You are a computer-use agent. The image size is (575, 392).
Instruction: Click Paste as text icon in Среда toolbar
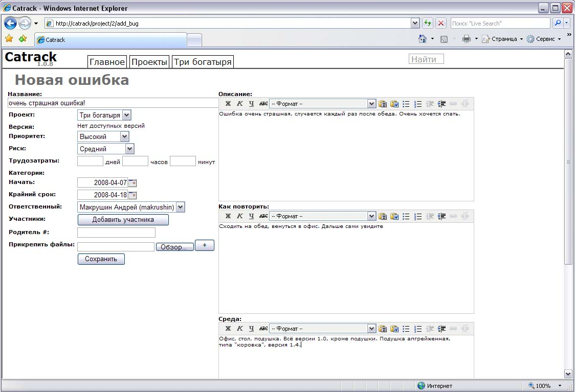tap(383, 329)
